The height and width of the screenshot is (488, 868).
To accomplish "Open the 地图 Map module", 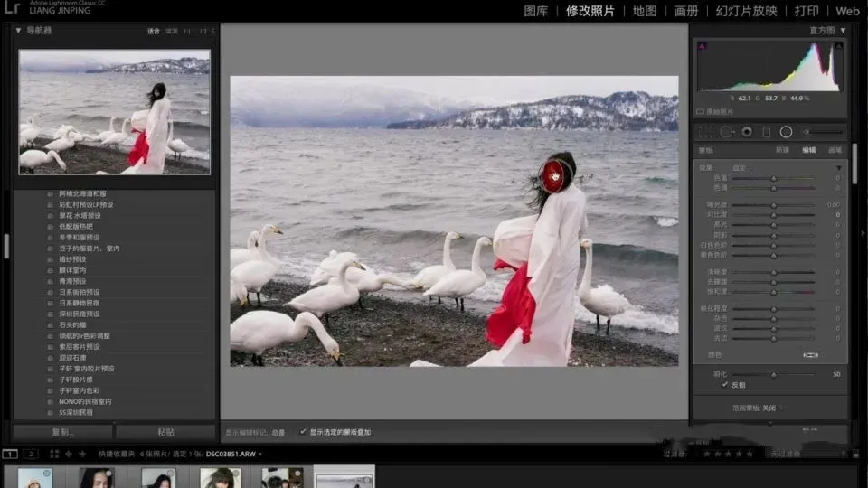I will 645,11.
